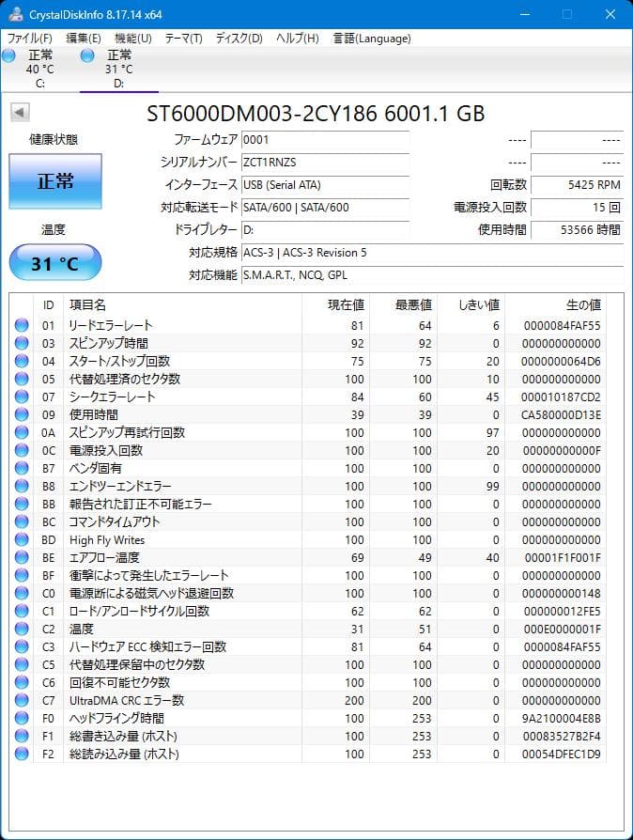633x840 pixels.
Task: Click status icon for ロード/アンロードサイクル回数 row
Action: 22,611
